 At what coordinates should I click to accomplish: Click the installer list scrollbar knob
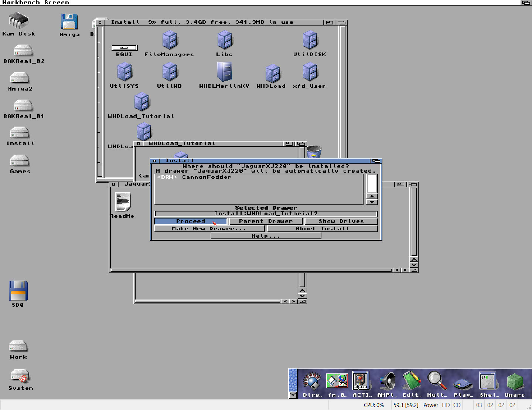372,183
